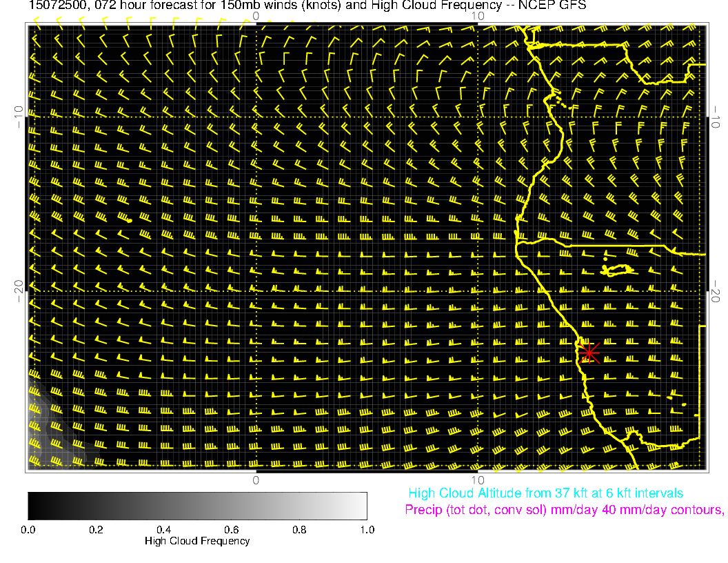Viewport: 728px width, 563px height.
Task: Click the cyan High Cloud Altitude legend text
Action: (x=545, y=493)
